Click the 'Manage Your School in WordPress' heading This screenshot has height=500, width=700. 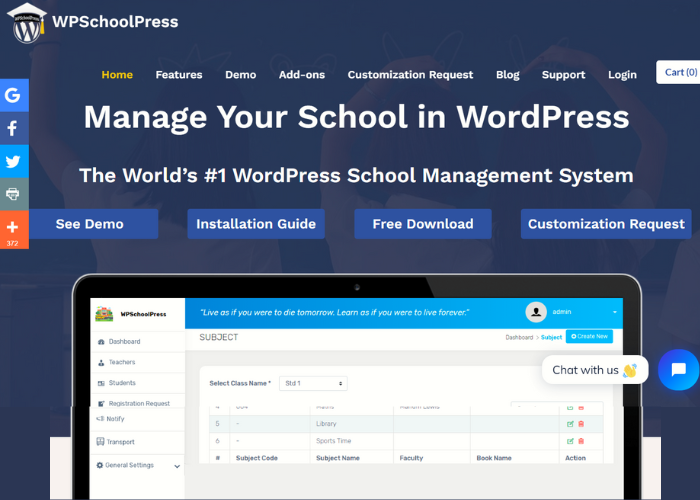coord(356,117)
